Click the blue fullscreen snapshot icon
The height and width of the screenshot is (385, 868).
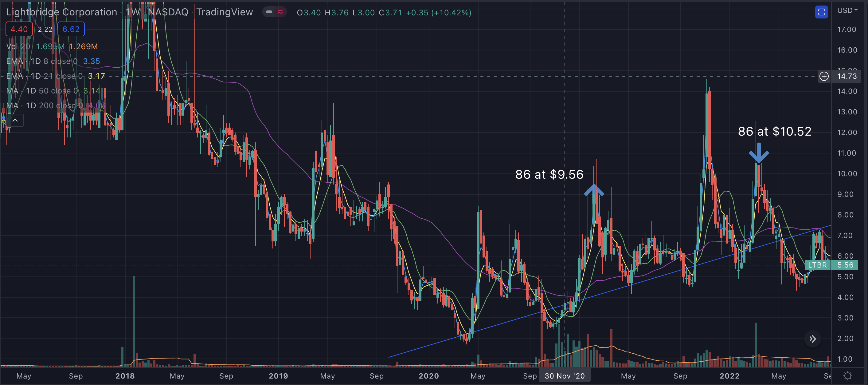coord(821,13)
